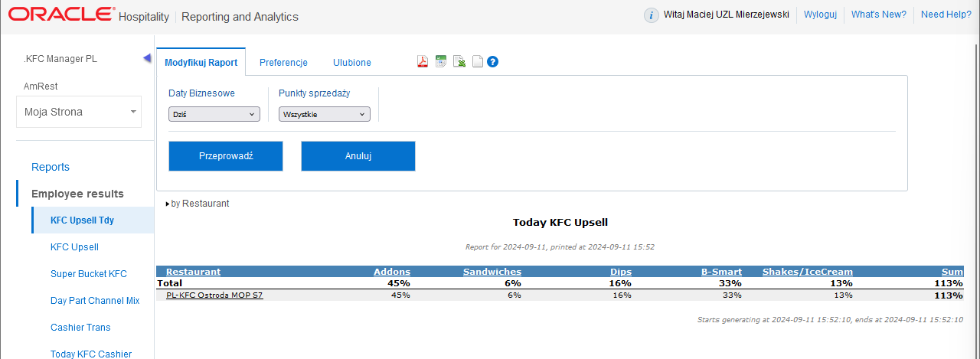Switch to the Ulubione tab
The width and height of the screenshot is (980, 359).
351,63
